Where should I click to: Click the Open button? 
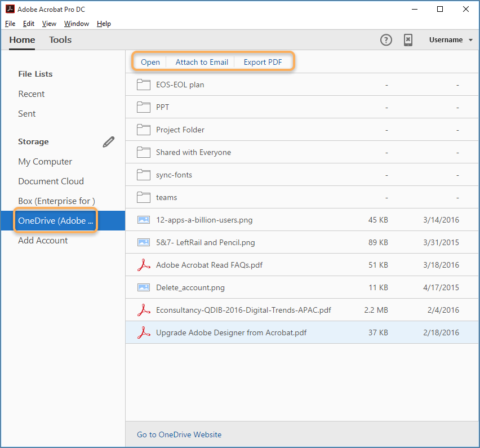tap(150, 62)
